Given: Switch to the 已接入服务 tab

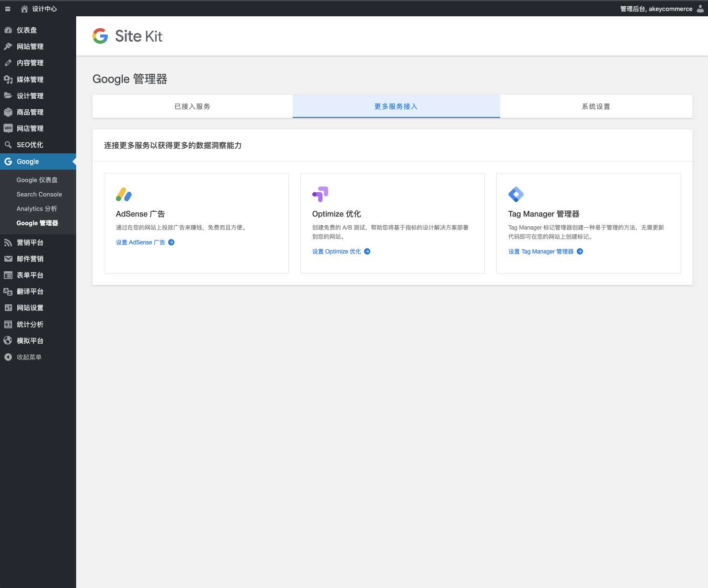Looking at the screenshot, I should (193, 106).
